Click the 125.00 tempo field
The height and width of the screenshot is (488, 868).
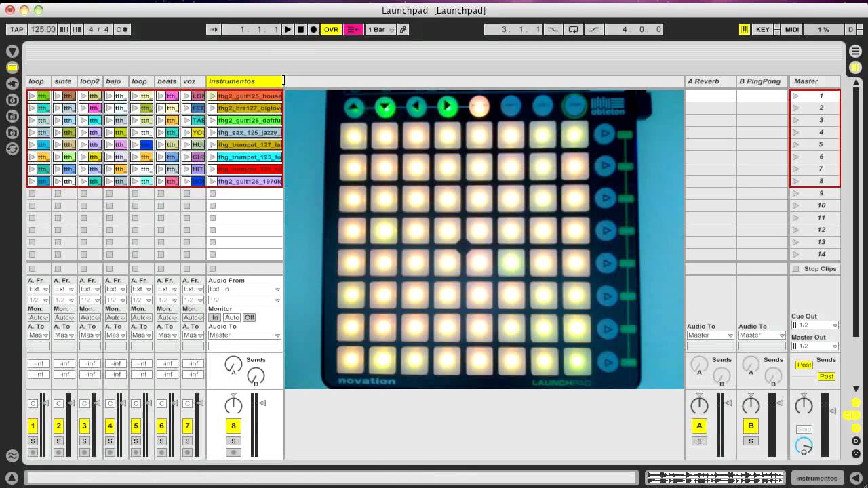coord(43,29)
